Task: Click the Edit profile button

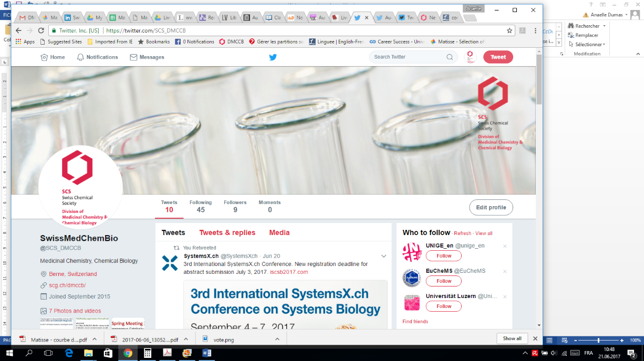Action: [x=491, y=208]
